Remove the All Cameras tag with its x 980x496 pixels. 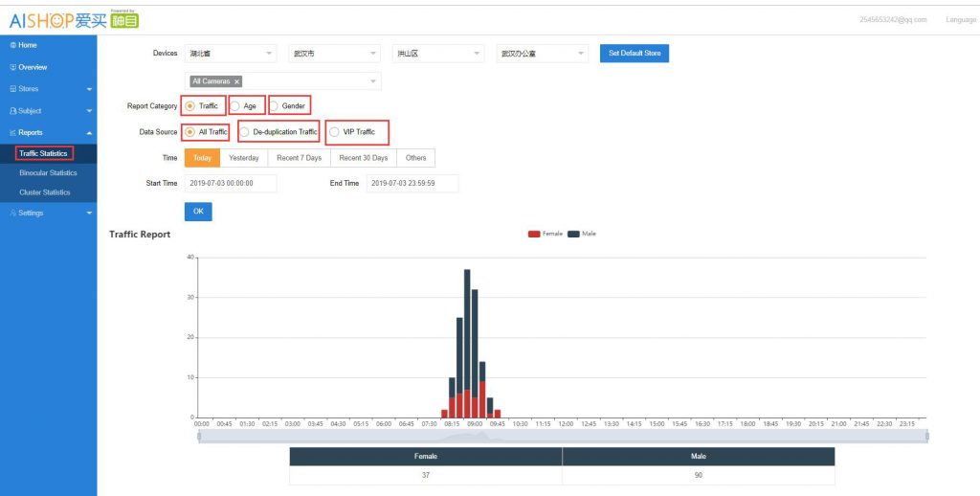pyautogui.click(x=236, y=81)
